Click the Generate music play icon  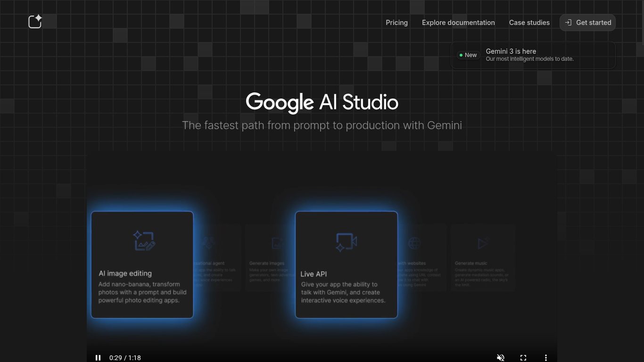point(482,243)
